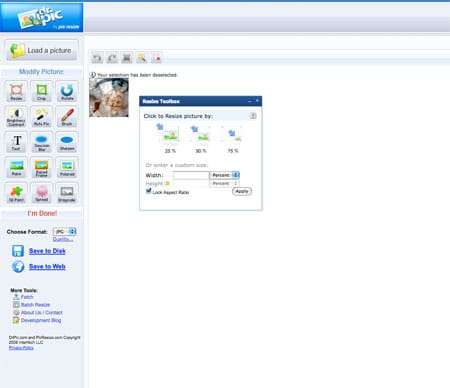Click the Save to Web link
Image resolution: width=450 pixels, height=388 pixels.
(47, 267)
